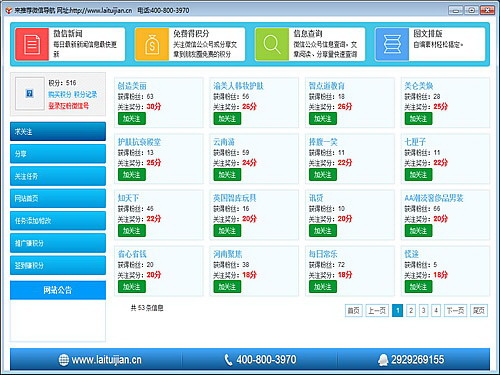The height and width of the screenshot is (375, 500).
Task: Click 加关注 for the 30分 reward card
Action: [x=132, y=119]
